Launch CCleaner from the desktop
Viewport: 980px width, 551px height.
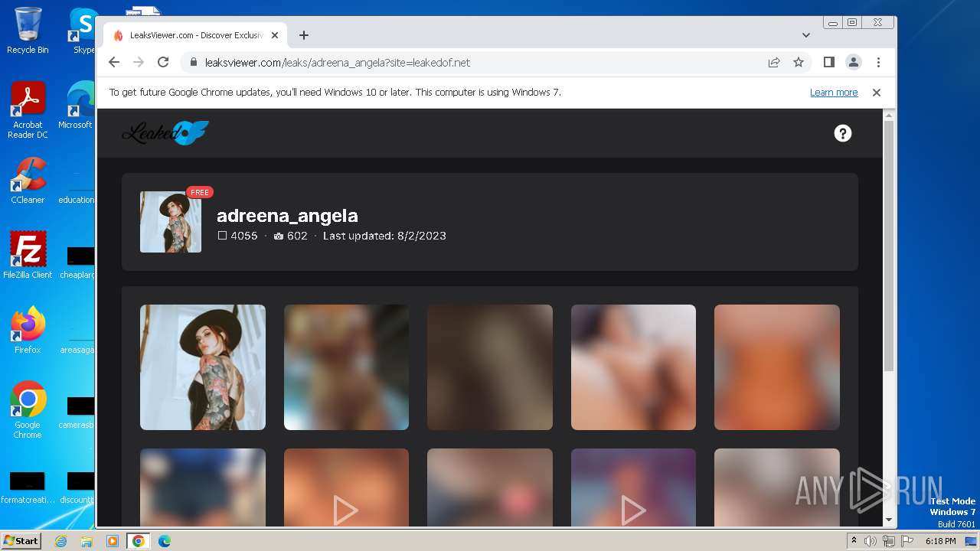click(x=28, y=181)
